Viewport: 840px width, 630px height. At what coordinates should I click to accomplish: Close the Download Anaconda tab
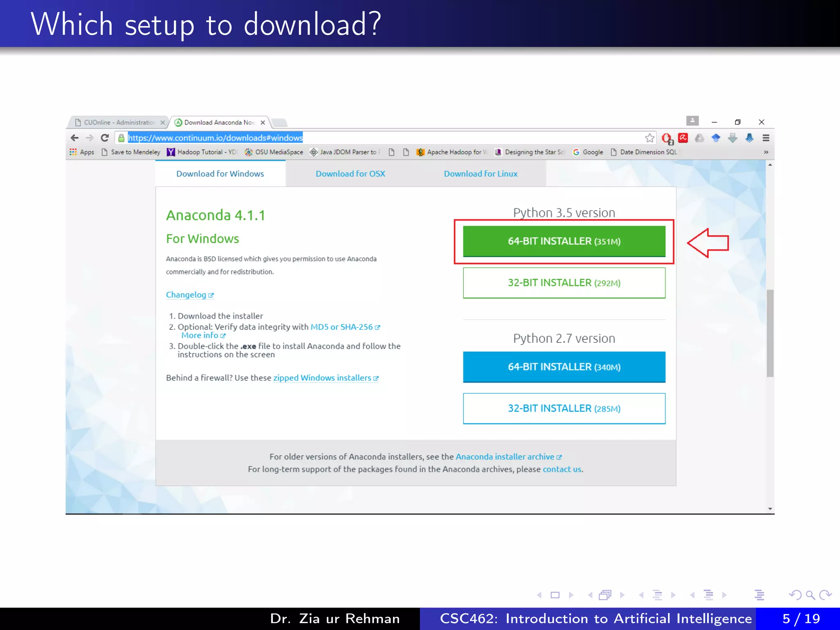pyautogui.click(x=263, y=123)
